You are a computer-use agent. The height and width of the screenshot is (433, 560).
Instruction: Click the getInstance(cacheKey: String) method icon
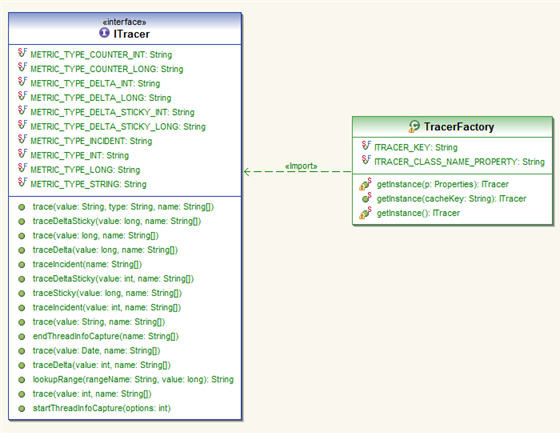tap(366, 198)
